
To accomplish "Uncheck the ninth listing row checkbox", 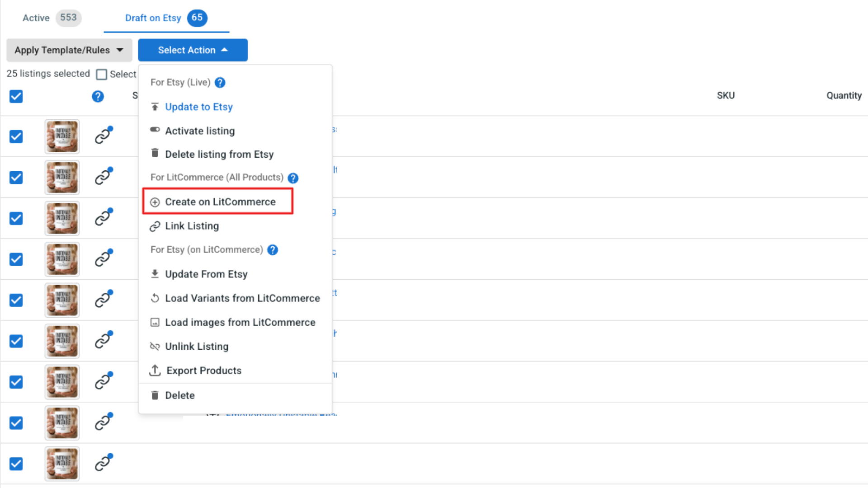I will (x=16, y=464).
